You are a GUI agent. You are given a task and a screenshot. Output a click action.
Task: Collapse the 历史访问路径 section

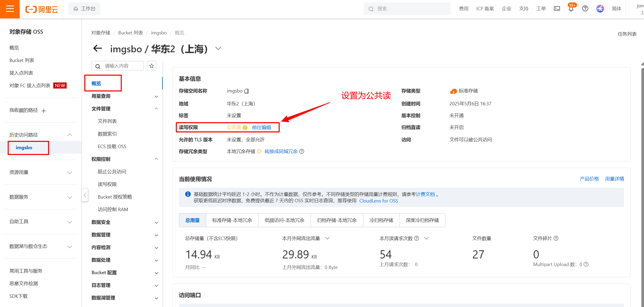70,135
